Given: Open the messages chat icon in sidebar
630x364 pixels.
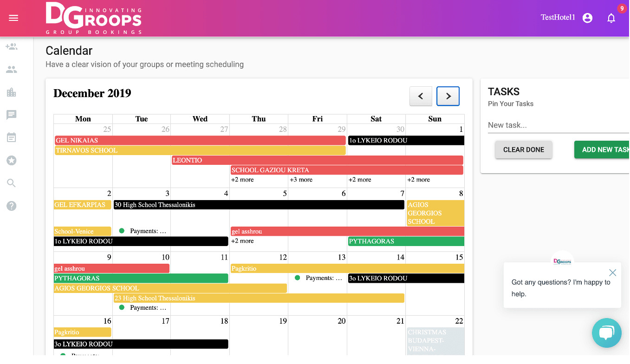Looking at the screenshot, I should [12, 115].
